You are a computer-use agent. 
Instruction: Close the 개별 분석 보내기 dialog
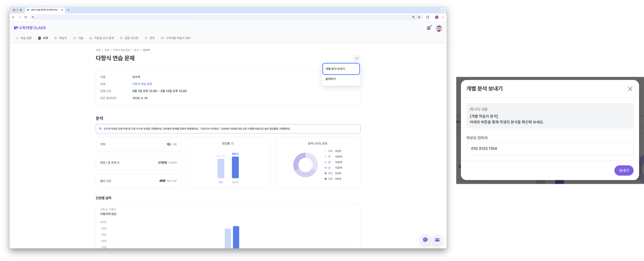coord(630,89)
